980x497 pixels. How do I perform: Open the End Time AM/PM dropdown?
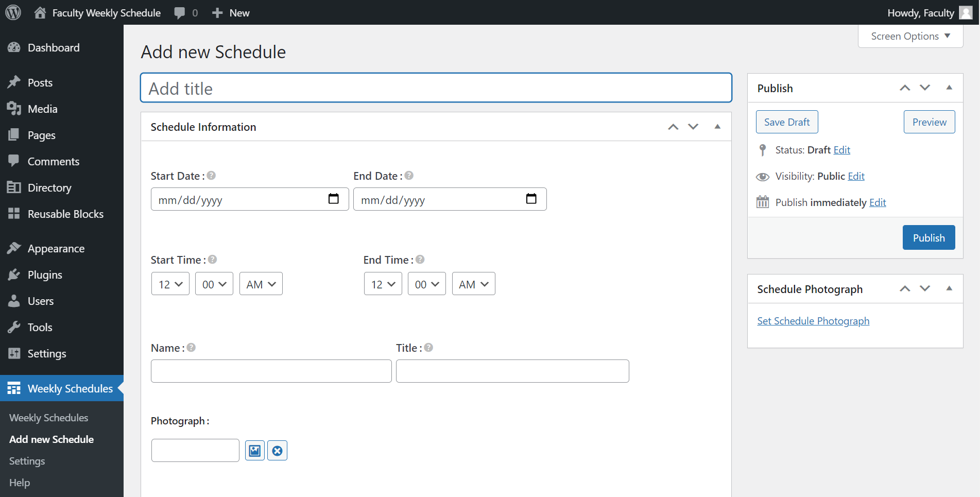[x=473, y=284]
